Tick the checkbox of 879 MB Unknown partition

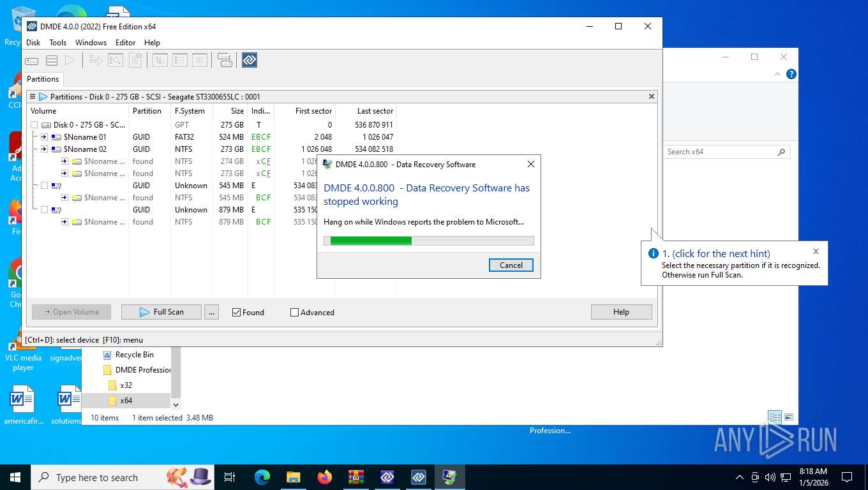tap(44, 210)
